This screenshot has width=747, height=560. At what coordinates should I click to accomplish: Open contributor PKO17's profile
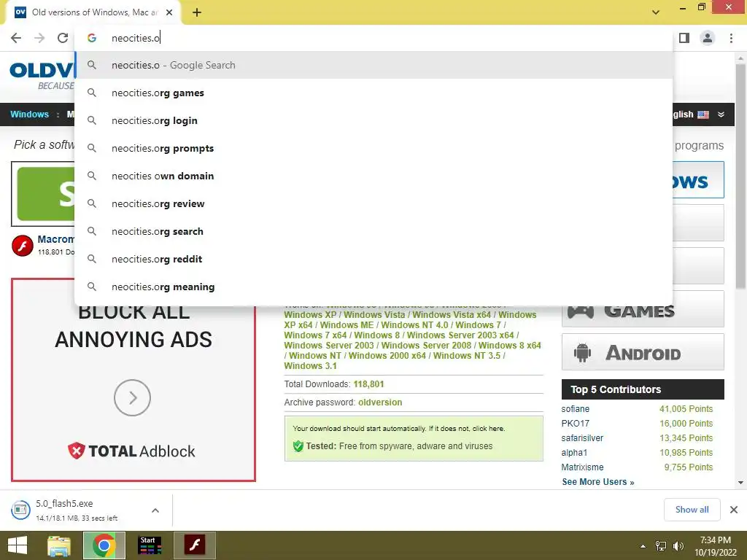575,424
